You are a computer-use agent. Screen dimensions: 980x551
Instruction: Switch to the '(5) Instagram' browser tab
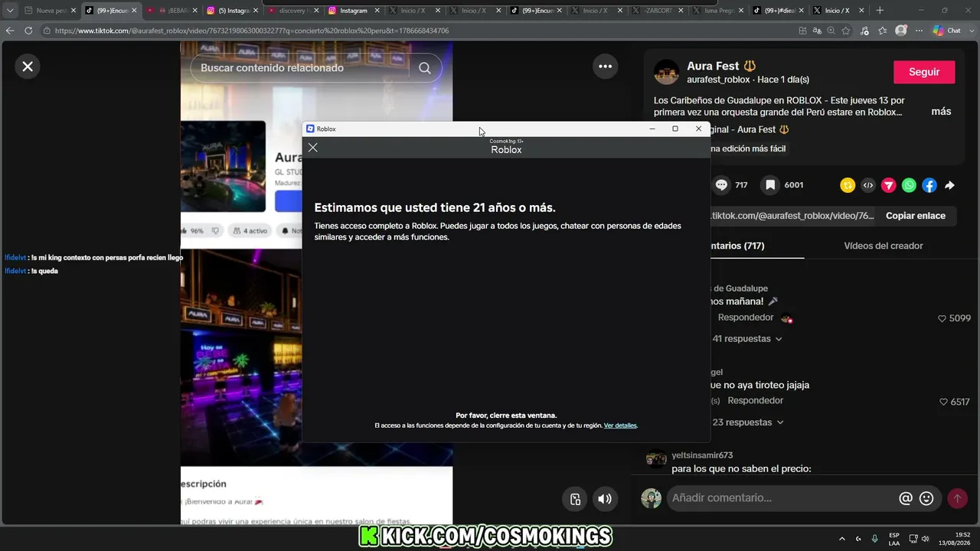[234, 11]
